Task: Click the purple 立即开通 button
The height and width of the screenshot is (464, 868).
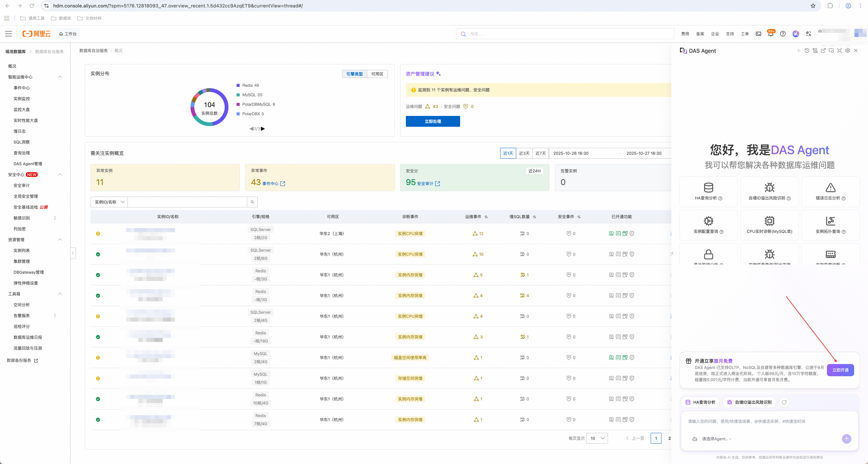Action: (x=840, y=370)
